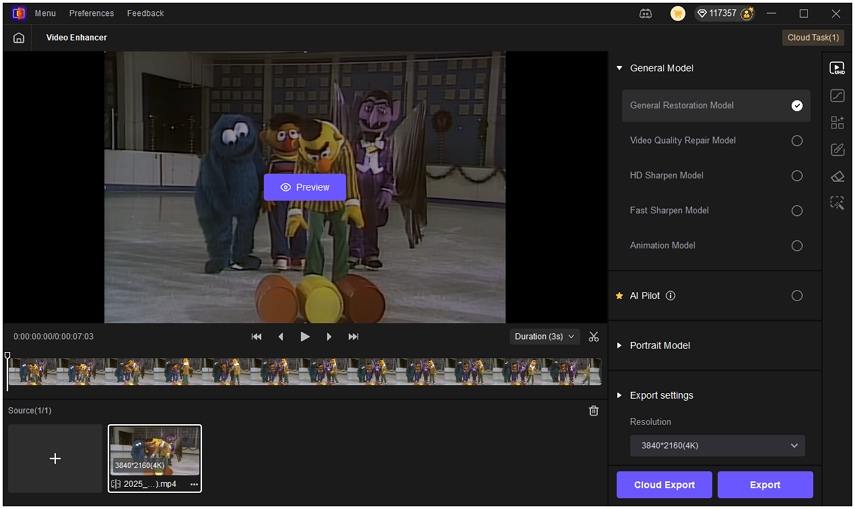
Task: Select the sidebar grid-plus tool icon
Action: point(837,122)
